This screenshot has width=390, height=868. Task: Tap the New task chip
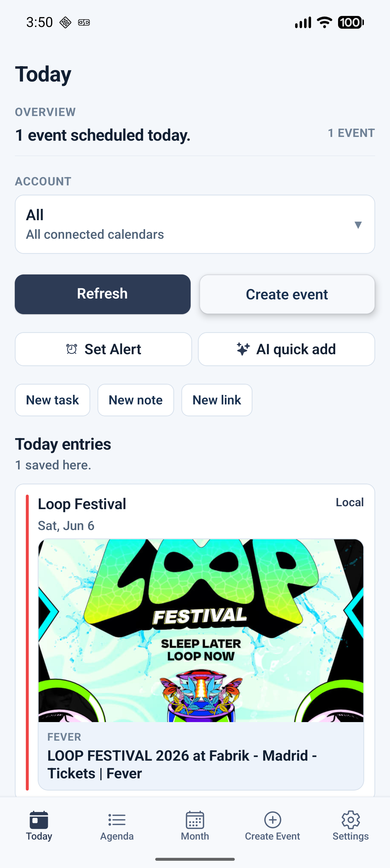53,400
